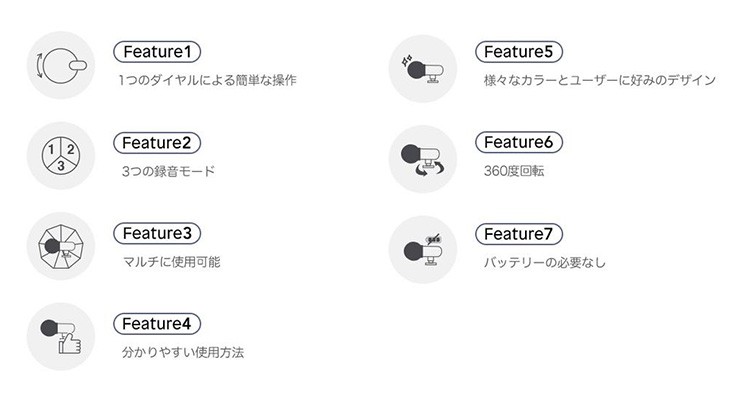Select the sparkling microphone design icon
Image resolution: width=750 pixels, height=400 pixels.
coord(423,68)
